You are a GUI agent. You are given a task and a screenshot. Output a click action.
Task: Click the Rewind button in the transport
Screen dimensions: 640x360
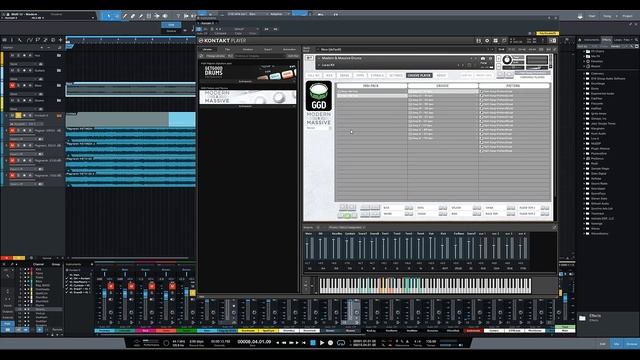pos(284,343)
